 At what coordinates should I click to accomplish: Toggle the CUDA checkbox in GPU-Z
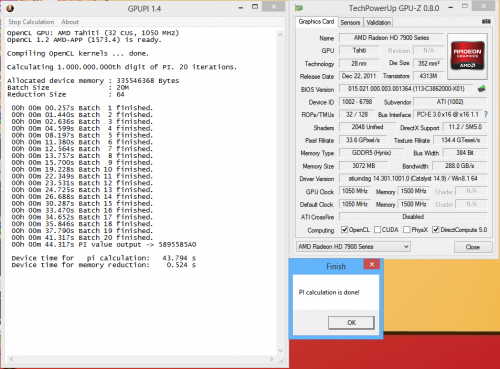[x=377, y=230]
